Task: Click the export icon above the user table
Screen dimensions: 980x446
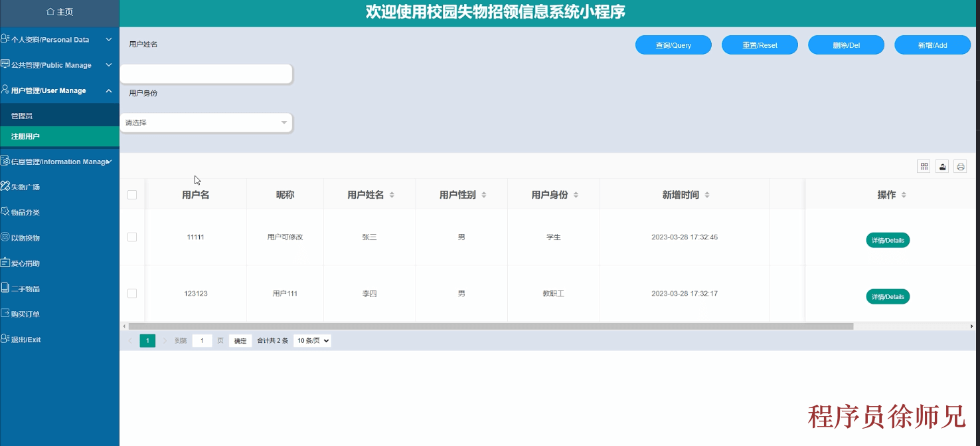Action: pyautogui.click(x=941, y=166)
